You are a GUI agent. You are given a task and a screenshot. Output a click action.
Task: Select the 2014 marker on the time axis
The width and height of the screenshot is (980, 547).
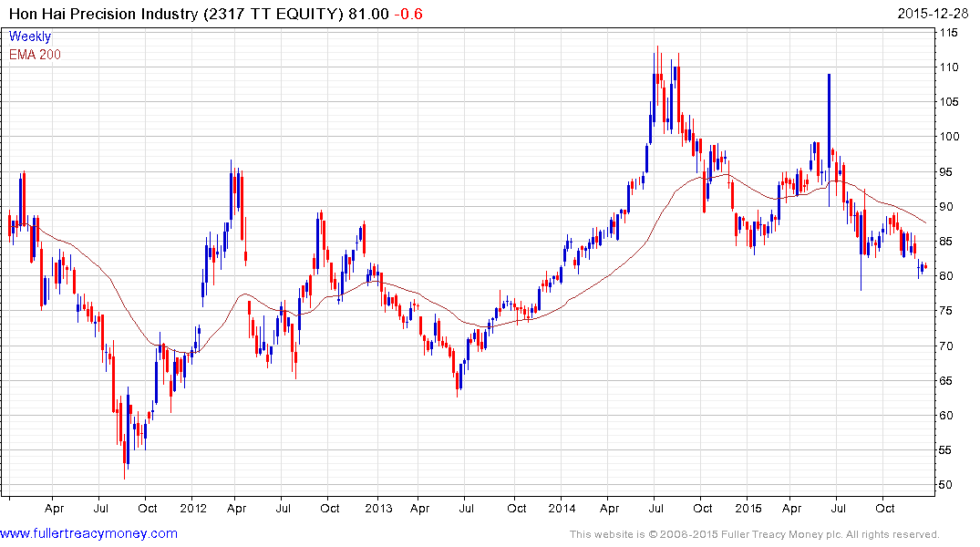tap(562, 508)
